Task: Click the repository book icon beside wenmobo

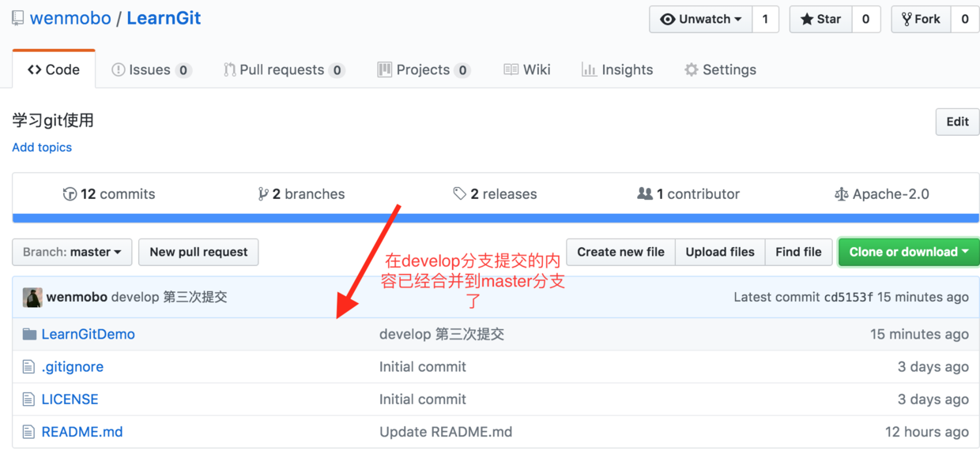Action: pyautogui.click(x=18, y=18)
